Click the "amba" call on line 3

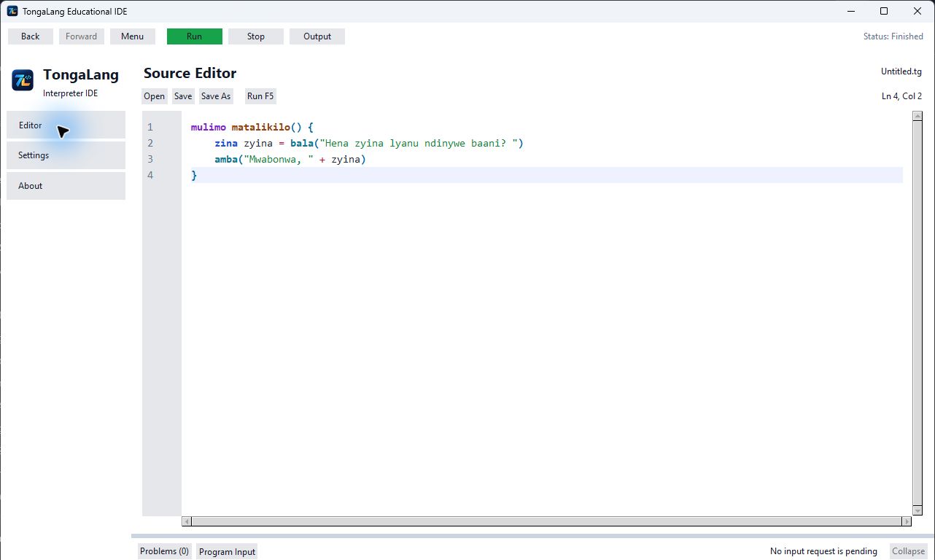click(226, 159)
